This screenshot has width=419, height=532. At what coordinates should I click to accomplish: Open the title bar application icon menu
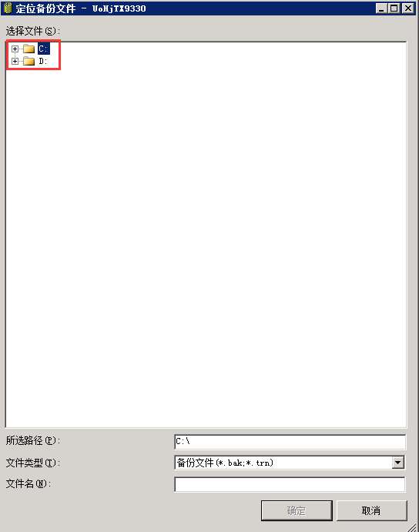[8, 8]
